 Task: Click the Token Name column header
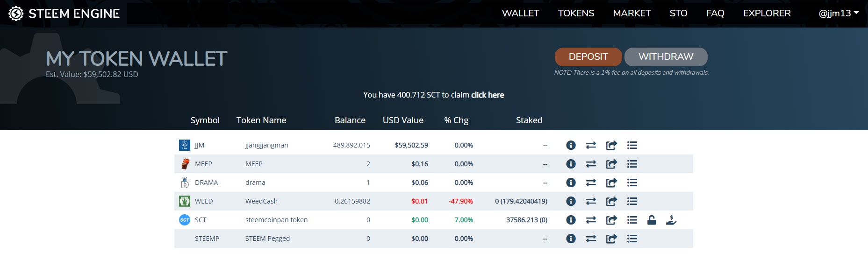[x=261, y=120]
